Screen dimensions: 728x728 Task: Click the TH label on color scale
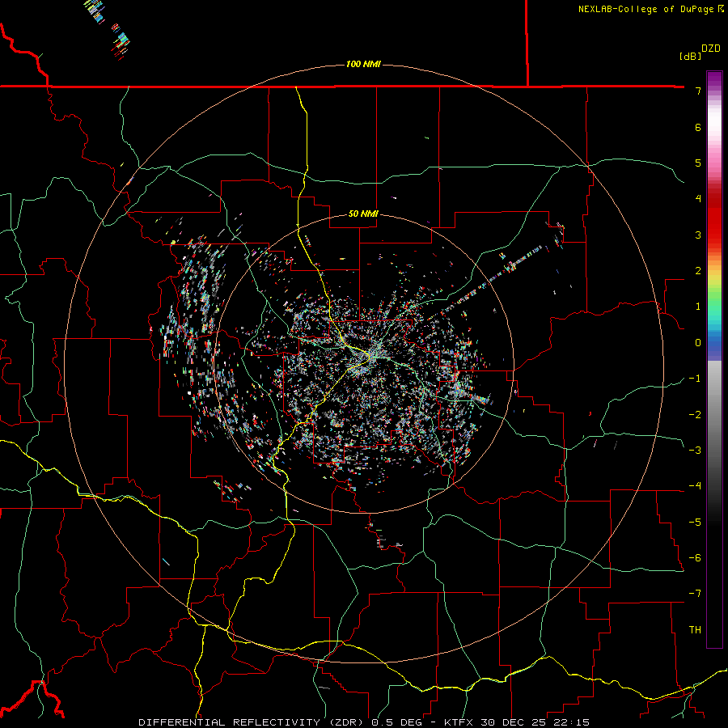[695, 630]
